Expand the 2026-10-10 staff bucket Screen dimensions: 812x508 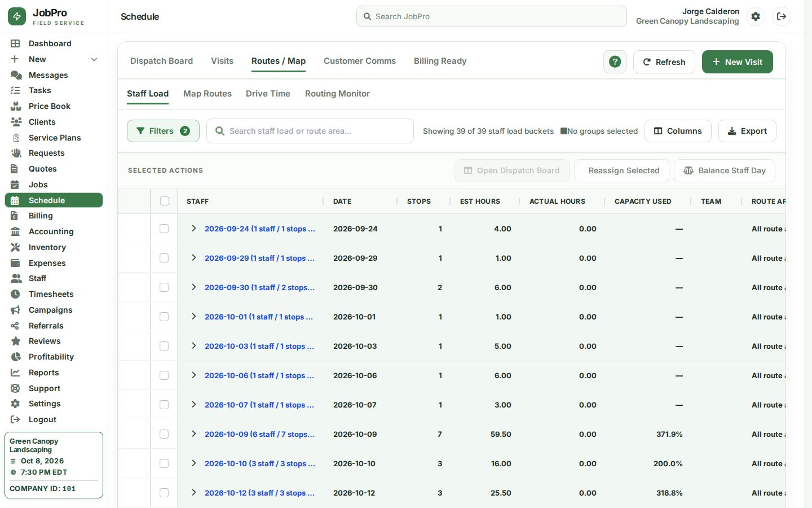[193, 463]
